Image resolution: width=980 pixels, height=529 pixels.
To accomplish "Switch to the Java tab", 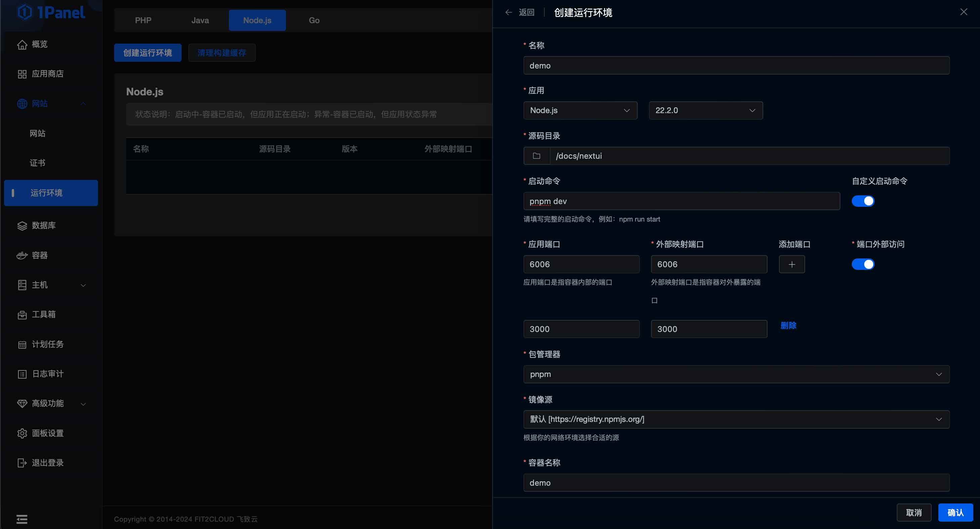I will pyautogui.click(x=200, y=20).
